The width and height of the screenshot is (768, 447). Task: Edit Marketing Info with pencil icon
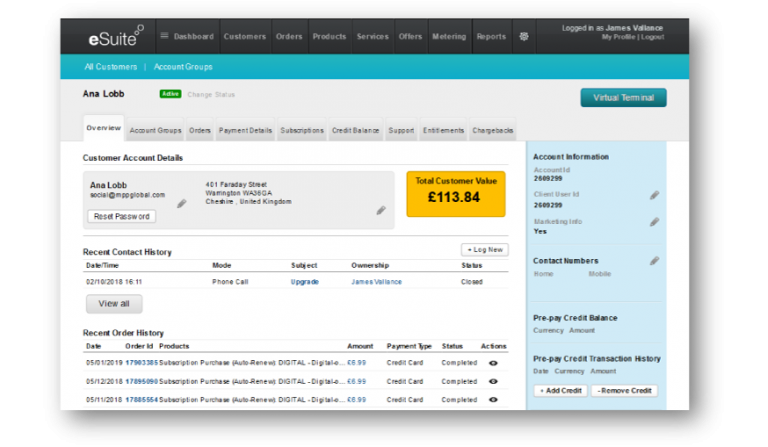pos(654,222)
